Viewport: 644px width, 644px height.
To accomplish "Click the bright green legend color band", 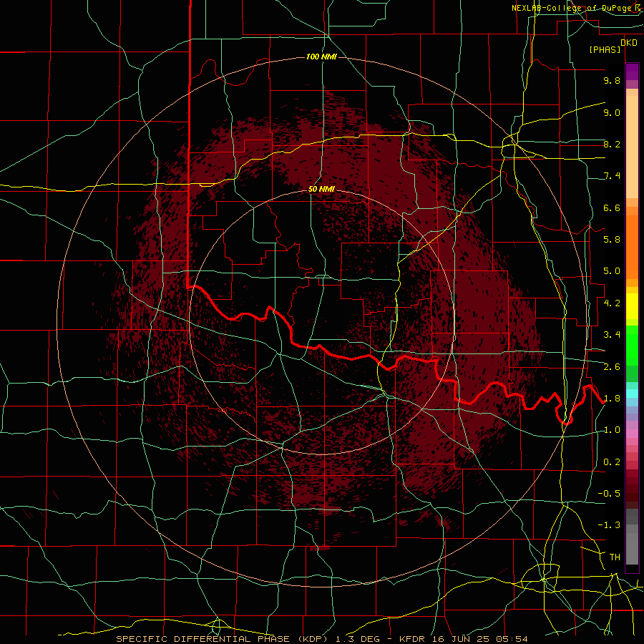I will point(632,345).
